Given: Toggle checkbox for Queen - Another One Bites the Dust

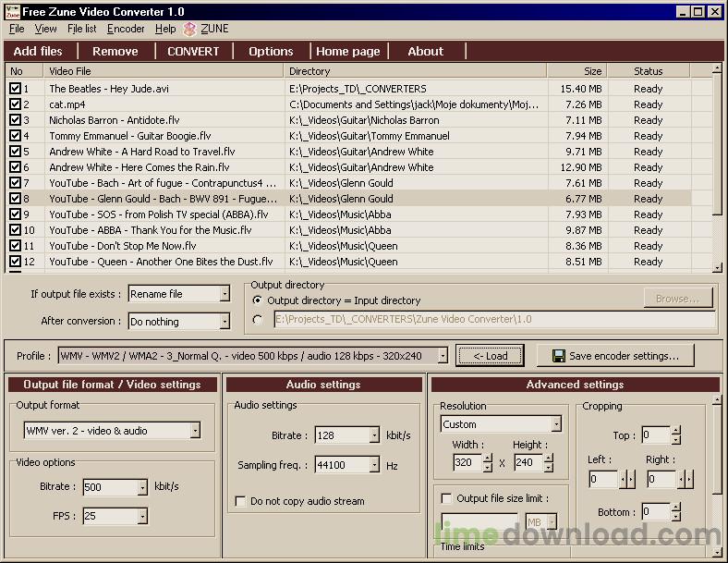Looking at the screenshot, I should pos(15,261).
